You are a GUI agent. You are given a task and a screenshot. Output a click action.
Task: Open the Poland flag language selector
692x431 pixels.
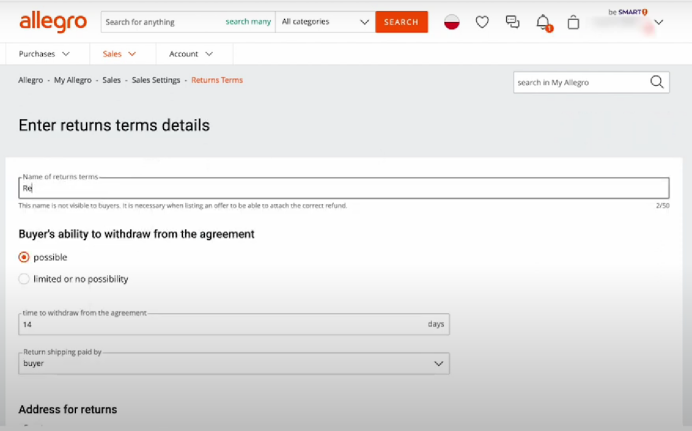[452, 22]
